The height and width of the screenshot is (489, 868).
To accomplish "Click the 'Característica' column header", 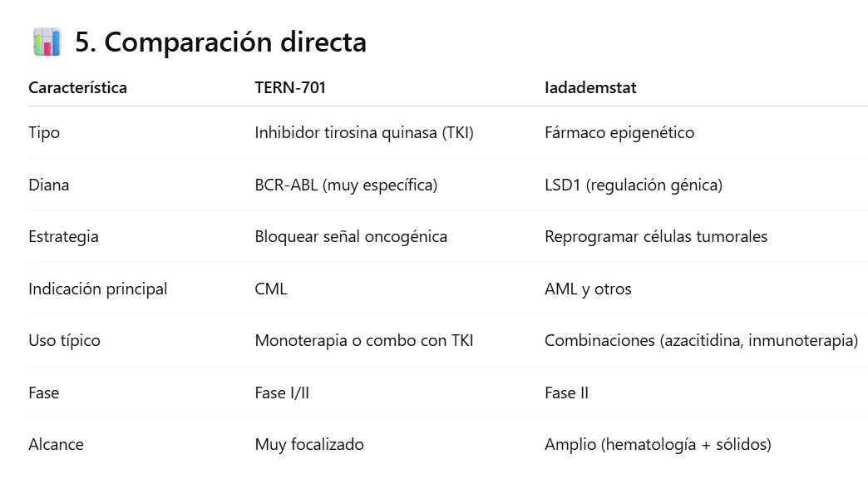I will 77,87.
